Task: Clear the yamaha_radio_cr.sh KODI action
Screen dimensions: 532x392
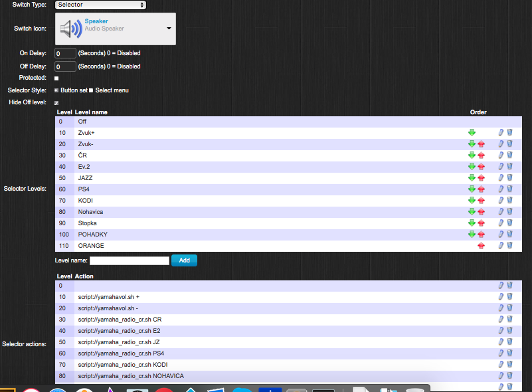Action: (509, 365)
